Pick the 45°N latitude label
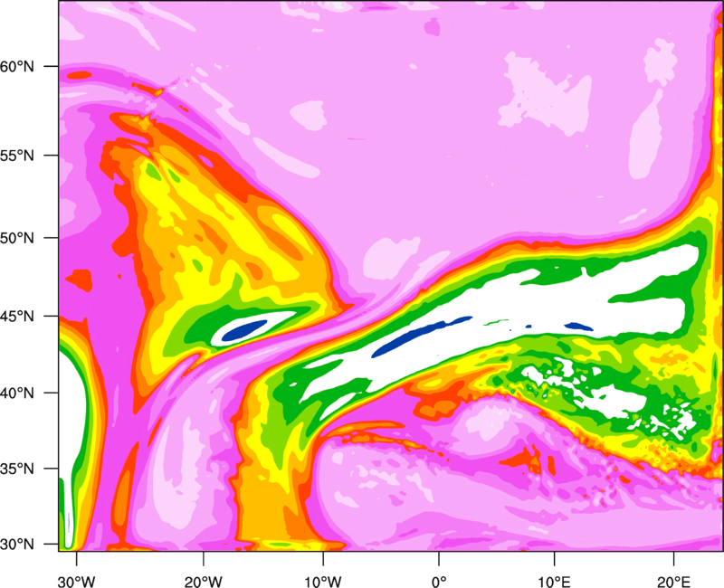Viewport: 724px width, 588px height. [x=17, y=317]
